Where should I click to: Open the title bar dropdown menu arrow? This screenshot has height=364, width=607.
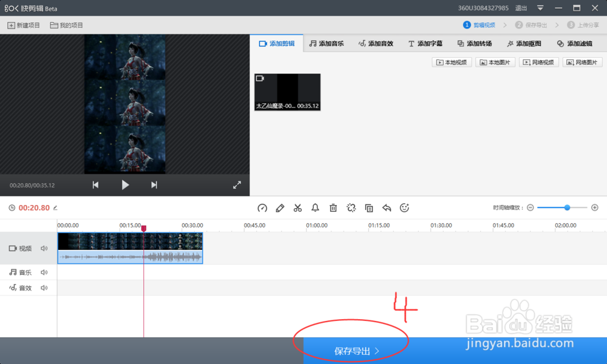pos(540,8)
